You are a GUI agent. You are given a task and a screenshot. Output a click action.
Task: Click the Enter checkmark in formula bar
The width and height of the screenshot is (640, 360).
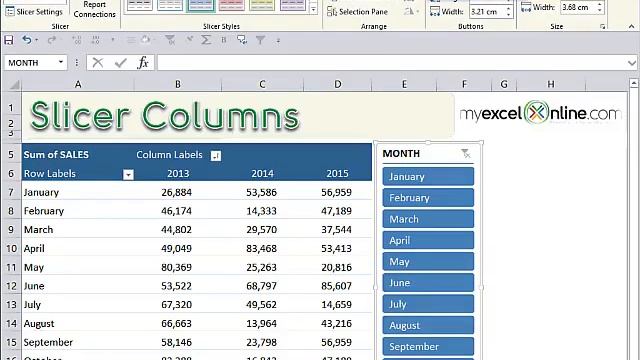point(120,62)
